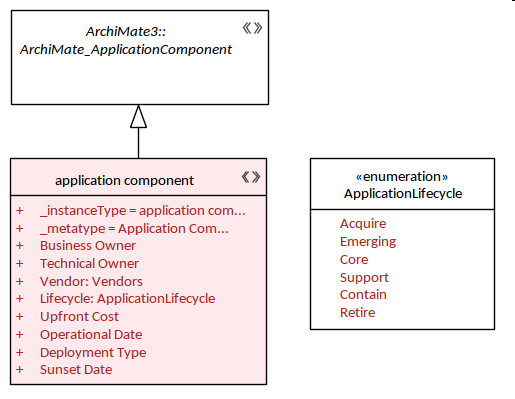Click the stereotype icon on application component
This screenshot has width=515, height=399.
pos(251,177)
